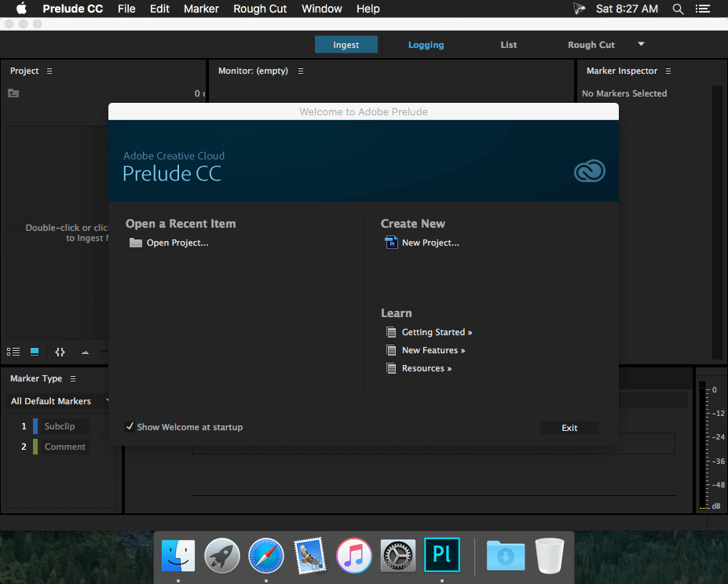Open the Marker Type panel menu
Image resolution: width=728 pixels, height=584 pixels.
pyautogui.click(x=73, y=379)
